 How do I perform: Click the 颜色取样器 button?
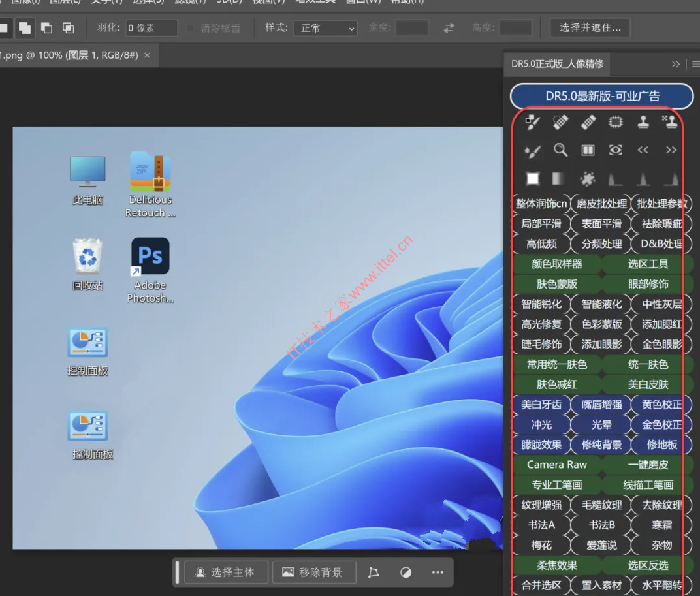(x=557, y=264)
